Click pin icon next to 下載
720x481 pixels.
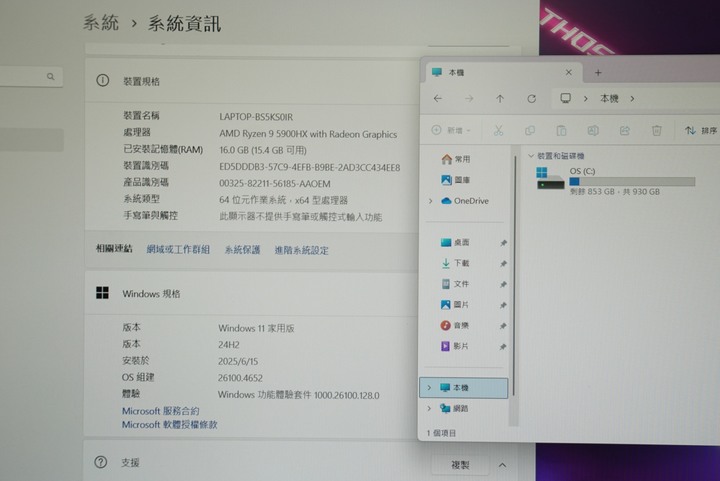(x=503, y=263)
